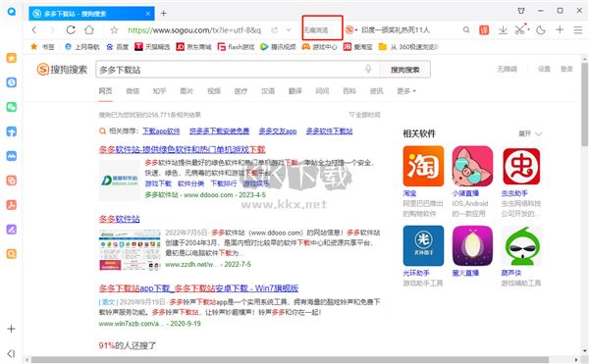Click the purple pencil sidebar icon
Image resolution: width=589 pixels, height=364 pixels.
pyautogui.click(x=11, y=230)
